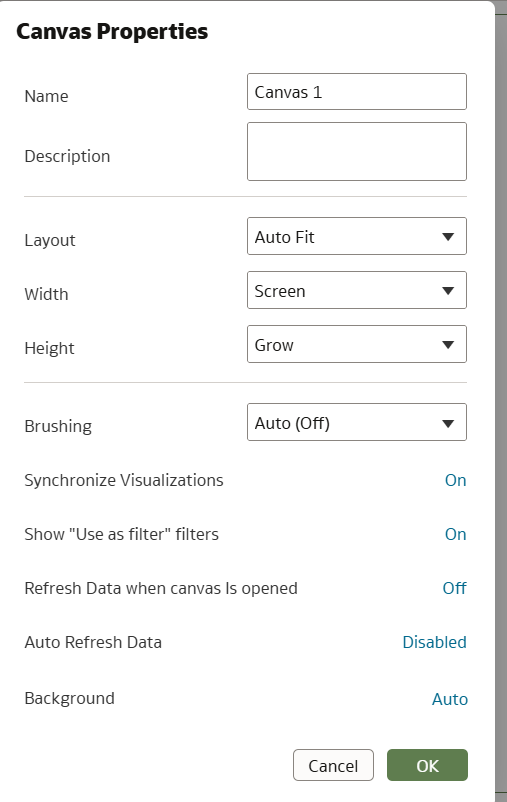Open the Auto Fit layout combo box
The height and width of the screenshot is (802, 507).
pos(357,236)
